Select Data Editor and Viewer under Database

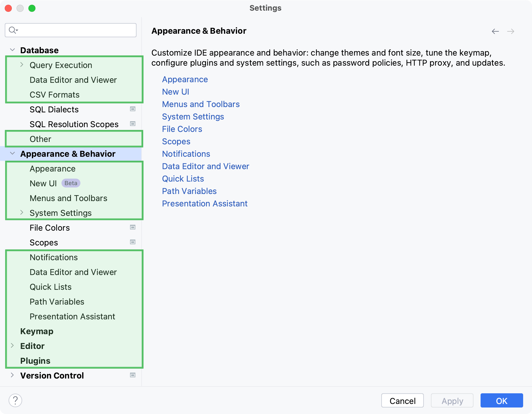coord(73,80)
